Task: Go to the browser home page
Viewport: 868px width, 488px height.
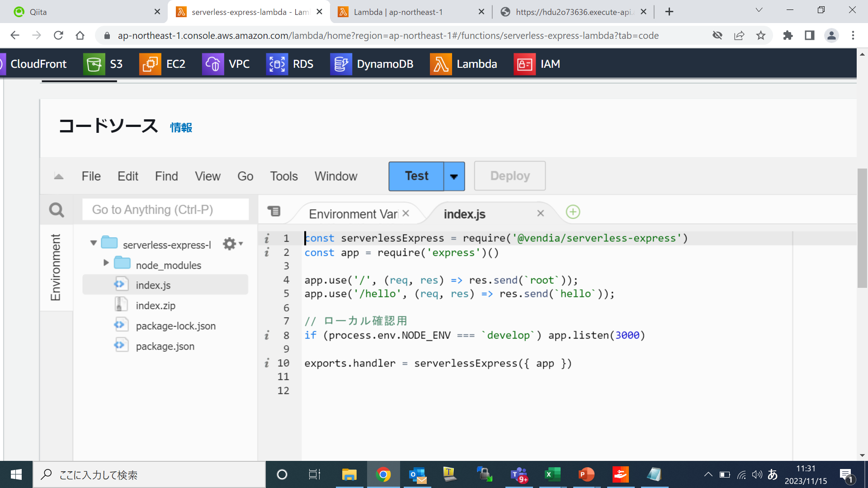Action: [x=80, y=35]
